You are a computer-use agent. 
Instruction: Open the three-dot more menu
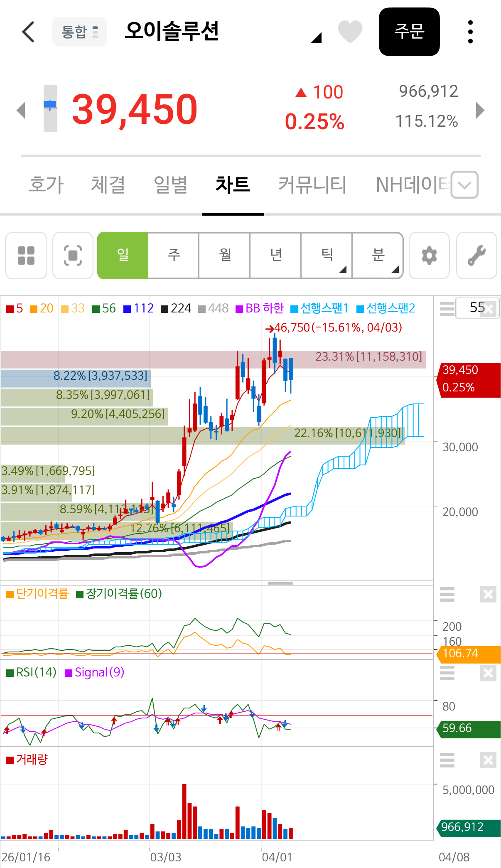click(x=470, y=32)
